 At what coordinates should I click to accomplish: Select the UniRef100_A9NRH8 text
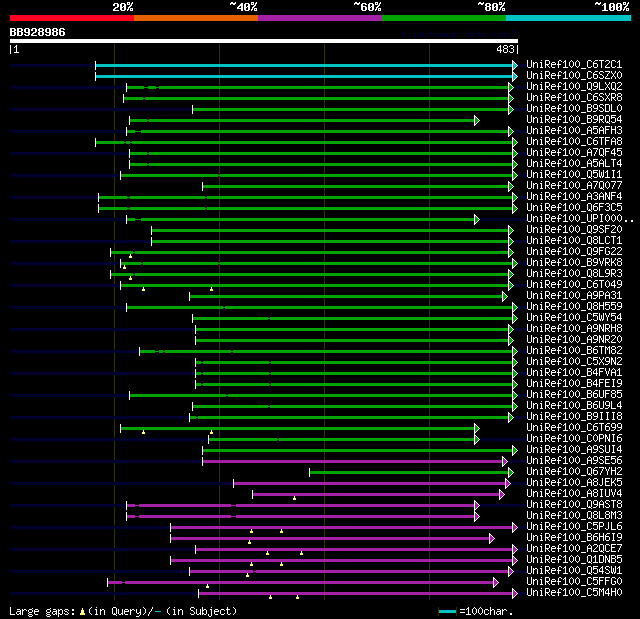pyautogui.click(x=574, y=329)
